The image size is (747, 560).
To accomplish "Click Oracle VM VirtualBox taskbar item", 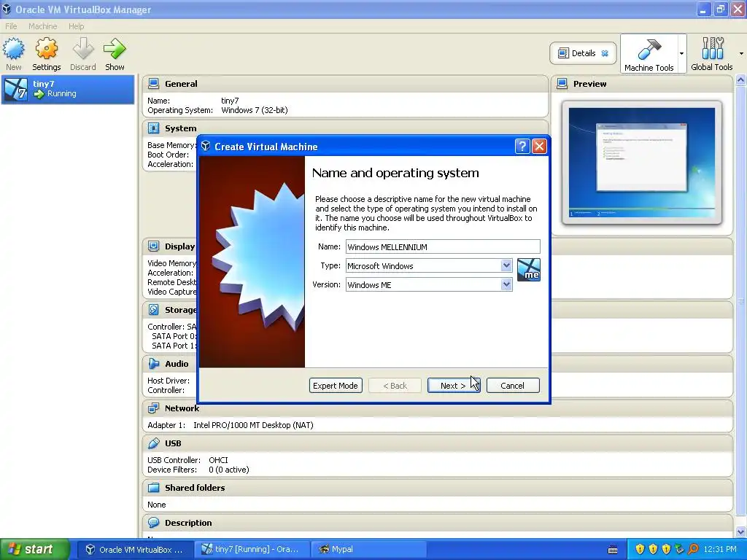I will pyautogui.click(x=135, y=550).
